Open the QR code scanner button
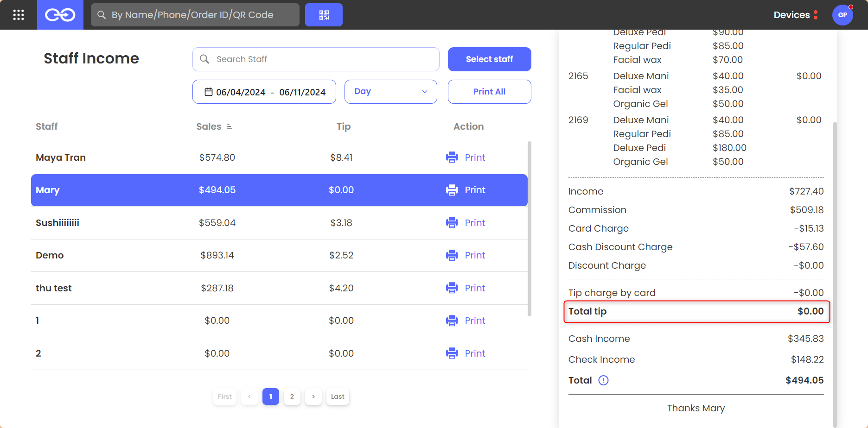The image size is (868, 428). point(324,15)
